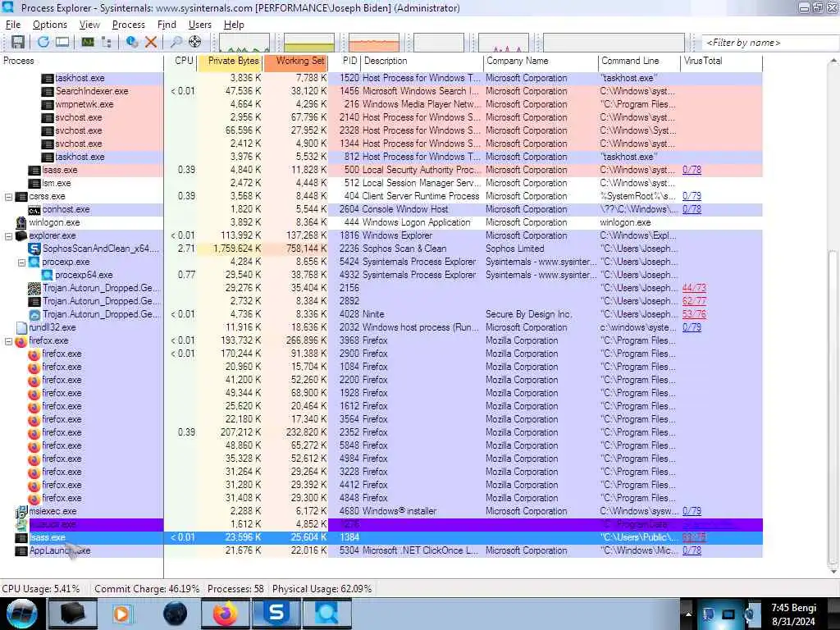Screen dimensions: 840x630
Task: Select the rundll32.exe process icon
Action: (21, 327)
